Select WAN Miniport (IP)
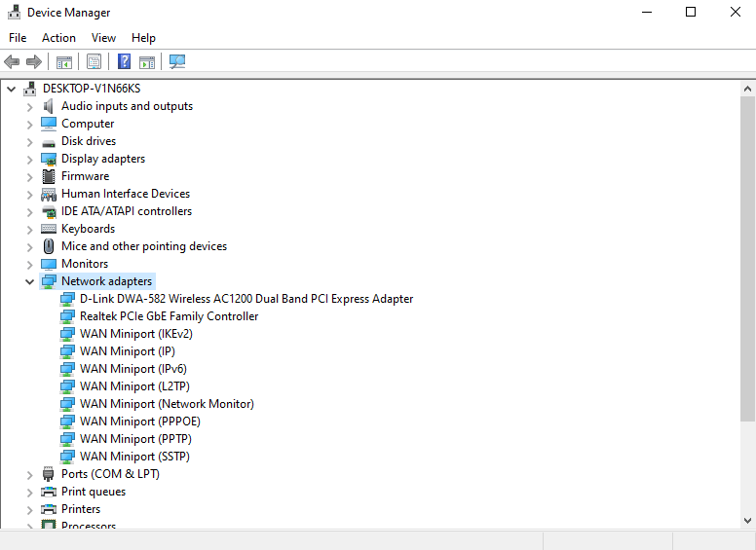Viewport: 756px width, 550px height. click(x=128, y=351)
